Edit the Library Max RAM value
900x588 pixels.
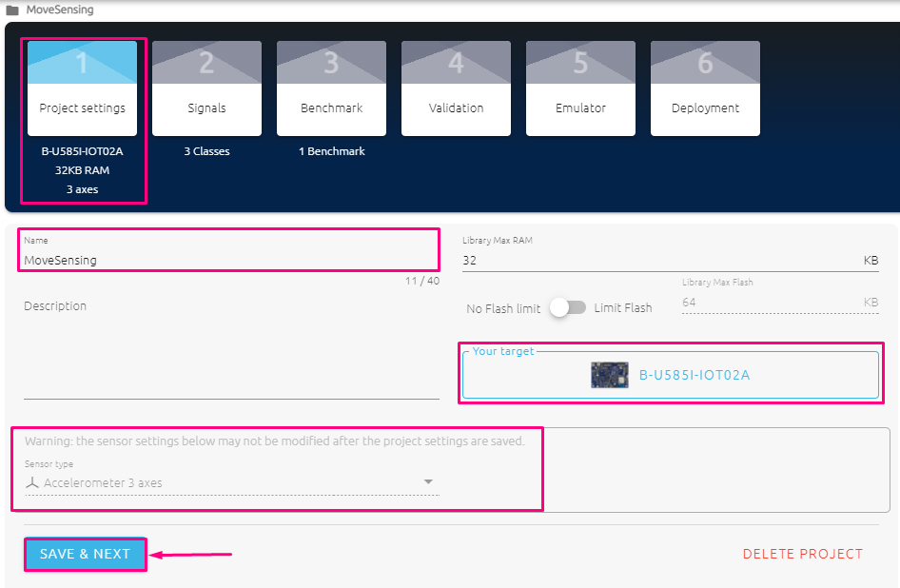point(671,260)
